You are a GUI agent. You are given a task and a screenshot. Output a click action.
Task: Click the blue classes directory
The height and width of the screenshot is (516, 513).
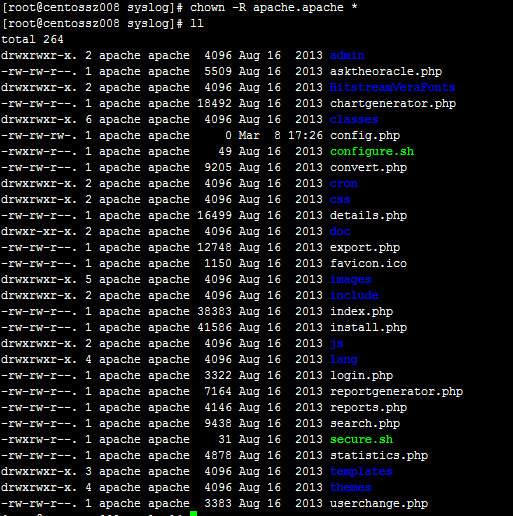(354, 119)
